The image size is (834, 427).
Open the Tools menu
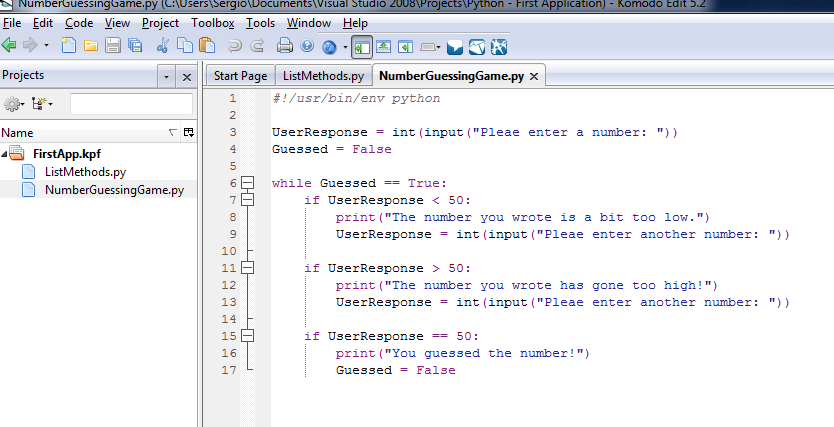coord(261,23)
